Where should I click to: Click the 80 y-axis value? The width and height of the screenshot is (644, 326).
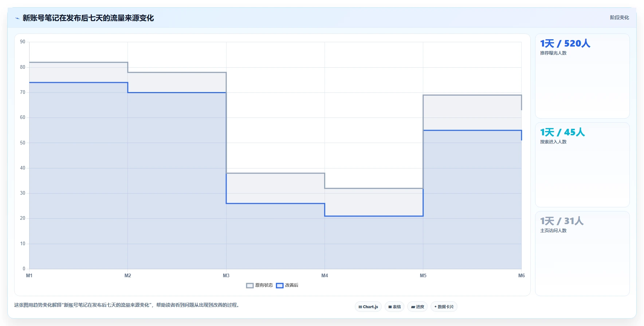(x=23, y=67)
